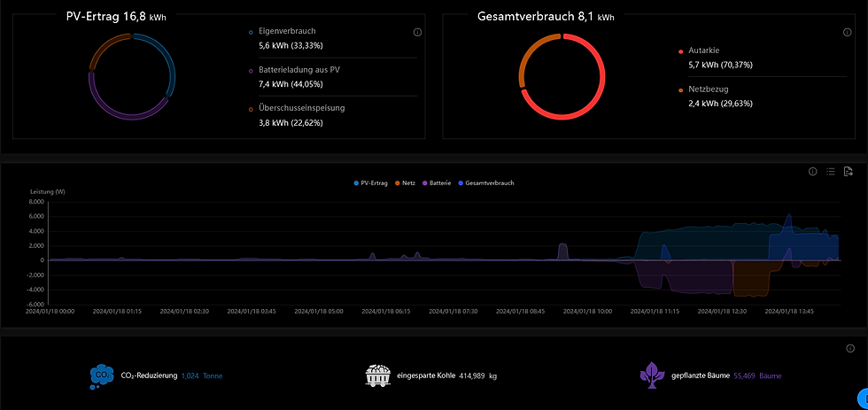The width and height of the screenshot is (868, 410).
Task: Click the Leistung (W) axis label
Action: [48, 192]
